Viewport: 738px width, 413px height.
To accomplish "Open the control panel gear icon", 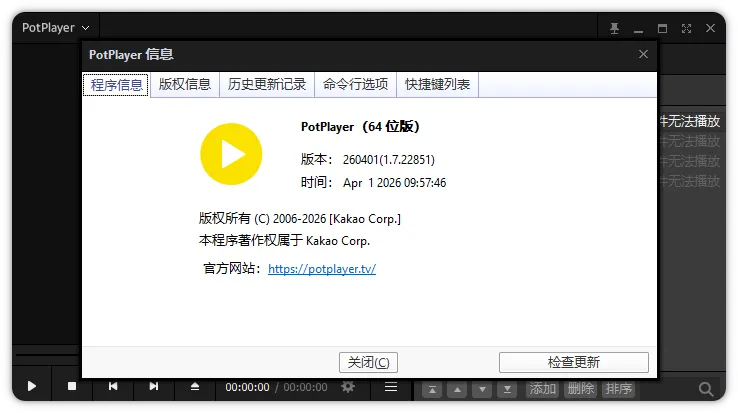I will click(348, 387).
